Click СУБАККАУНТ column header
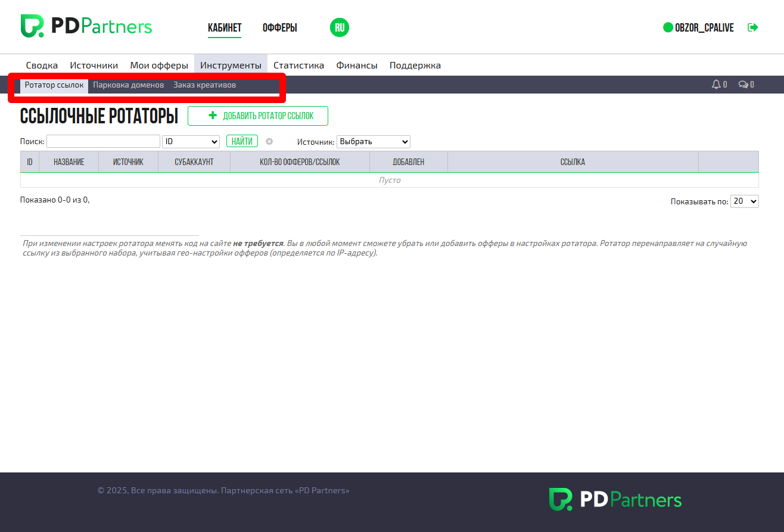The width and height of the screenshot is (784, 532). (194, 162)
